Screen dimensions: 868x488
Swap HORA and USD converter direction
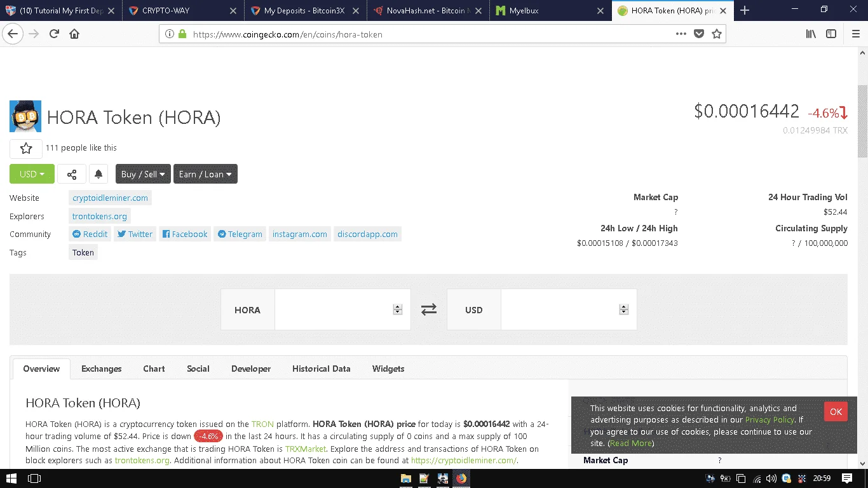pyautogui.click(x=429, y=309)
